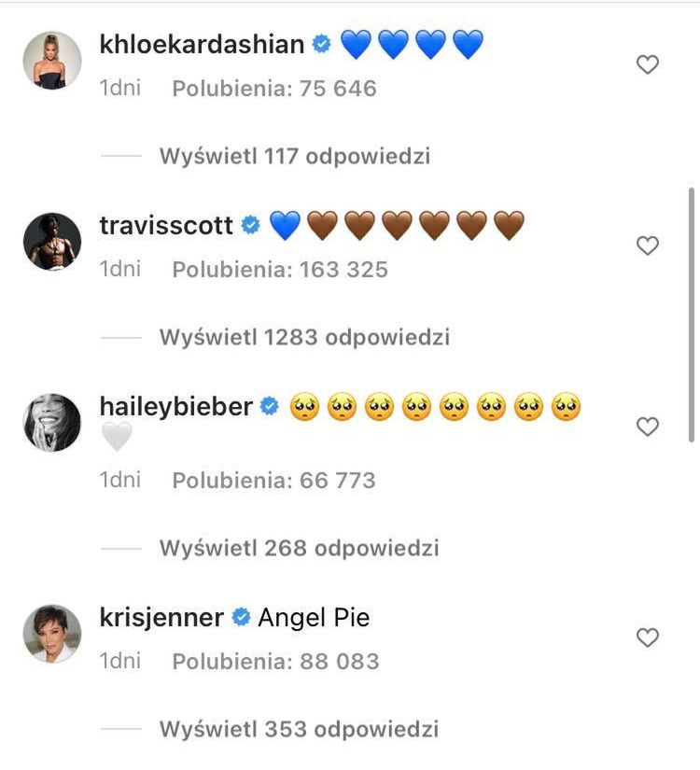
Task: Like haileybieber's comment with the heart
Action: point(647,427)
